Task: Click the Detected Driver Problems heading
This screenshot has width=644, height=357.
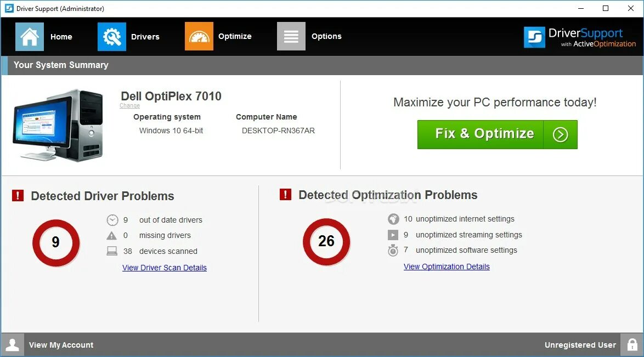Action: coord(102,196)
